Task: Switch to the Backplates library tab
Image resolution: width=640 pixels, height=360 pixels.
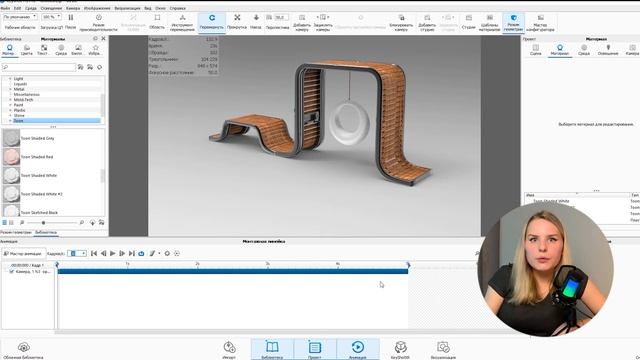Action: tap(78, 50)
